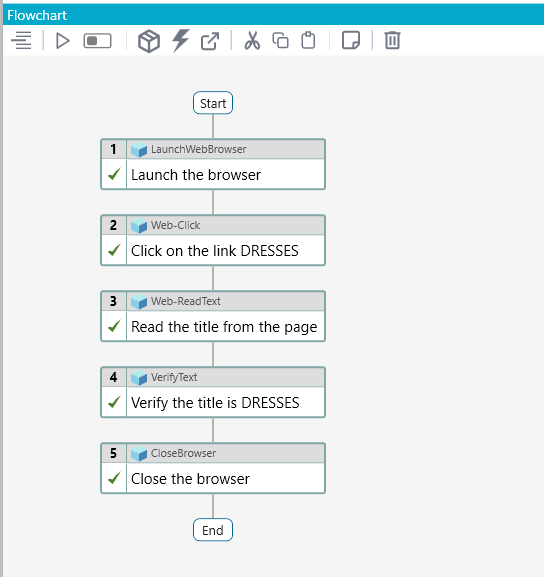Click the lightning bolt icon
This screenshot has height=577, width=544.
[x=181, y=40]
